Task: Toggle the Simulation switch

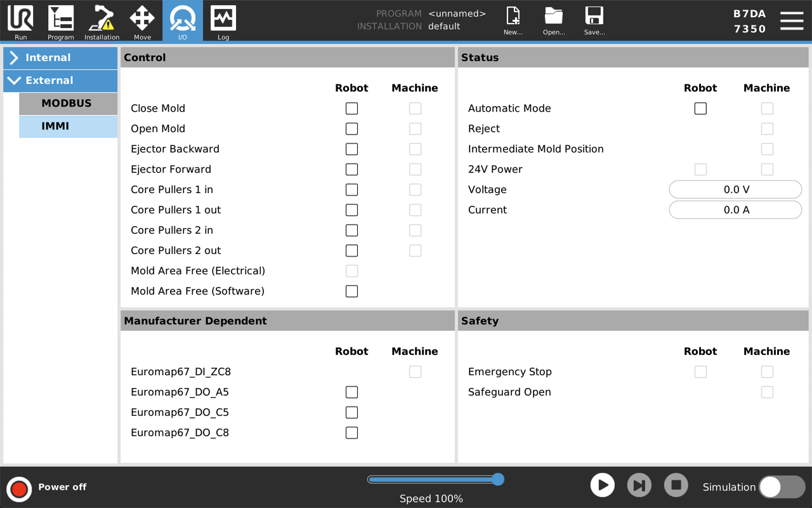Action: pyautogui.click(x=782, y=487)
